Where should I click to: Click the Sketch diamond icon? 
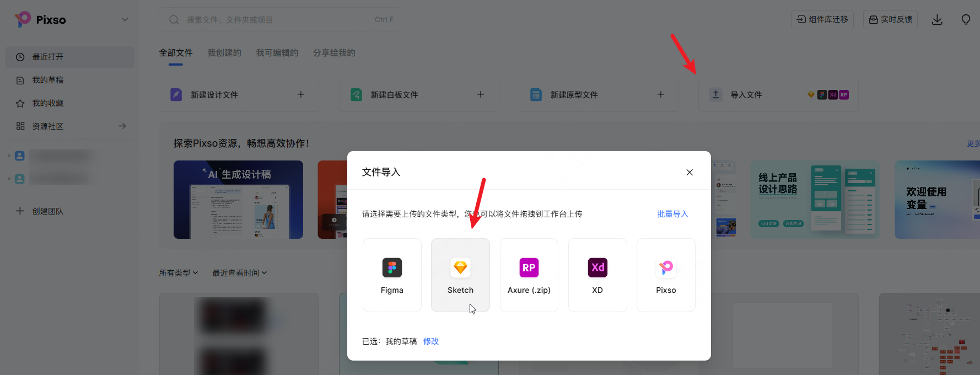(x=460, y=267)
